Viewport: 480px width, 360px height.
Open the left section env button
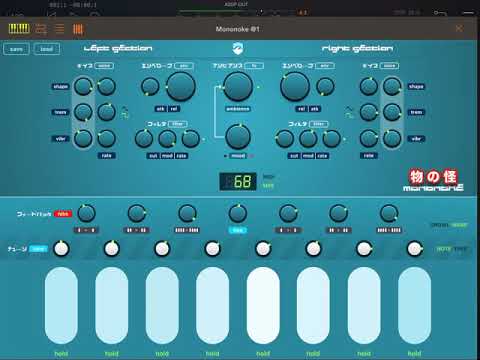pyautogui.click(x=184, y=66)
